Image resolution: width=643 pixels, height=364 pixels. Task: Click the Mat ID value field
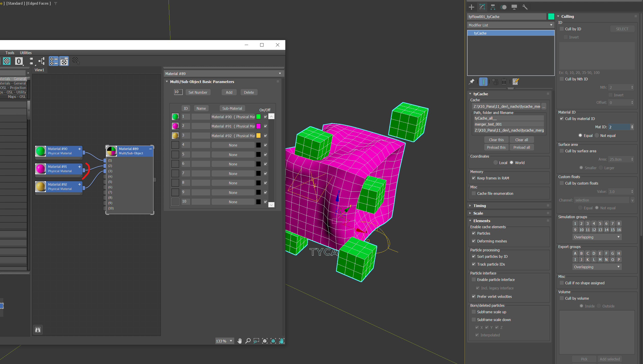[619, 127]
